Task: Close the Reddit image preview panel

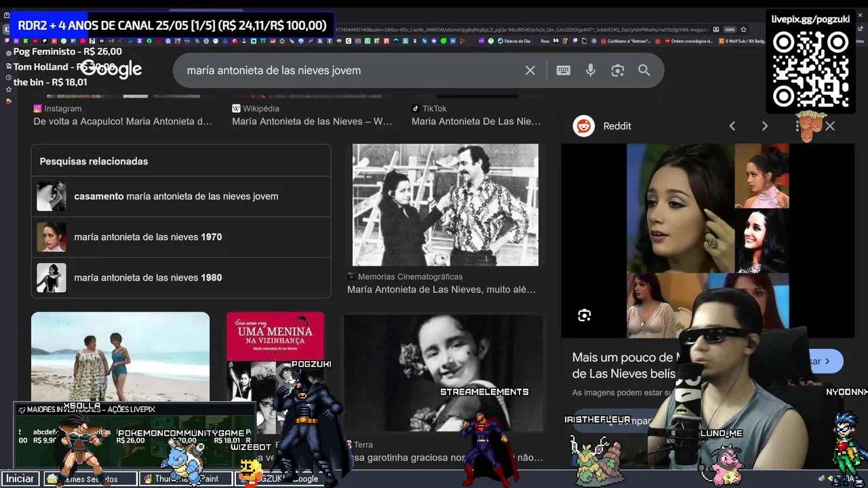Action: [830, 126]
